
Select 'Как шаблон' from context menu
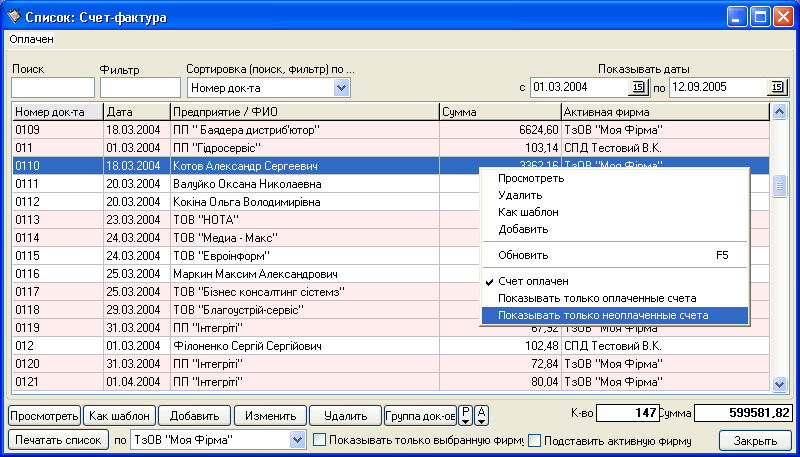coord(528,212)
